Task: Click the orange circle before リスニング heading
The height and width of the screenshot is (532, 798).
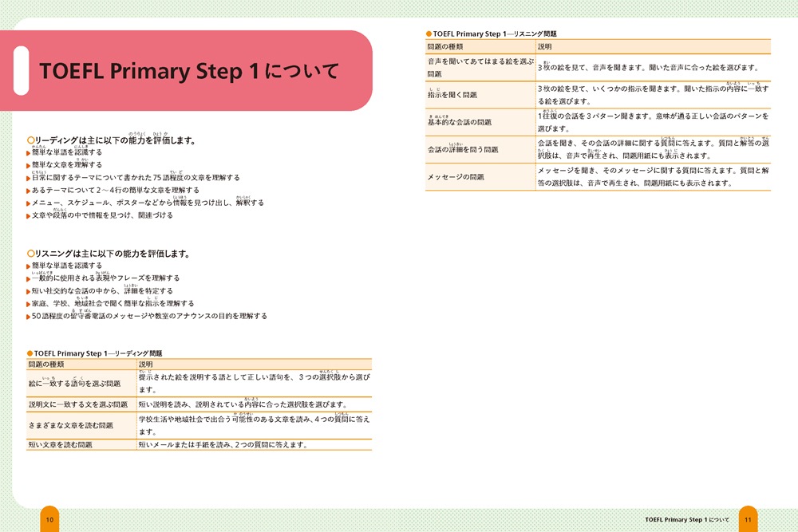Action: click(31, 254)
